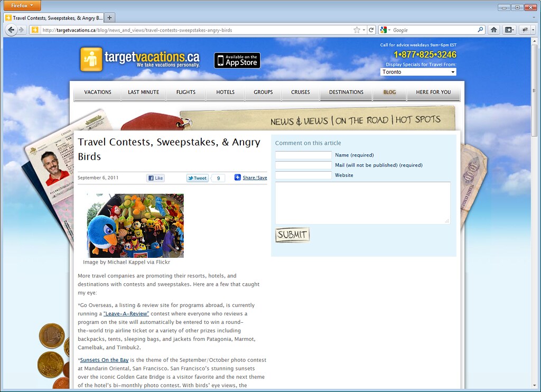Image resolution: width=541 pixels, height=392 pixels.
Task: Click the Facebook Like button
Action: click(156, 178)
